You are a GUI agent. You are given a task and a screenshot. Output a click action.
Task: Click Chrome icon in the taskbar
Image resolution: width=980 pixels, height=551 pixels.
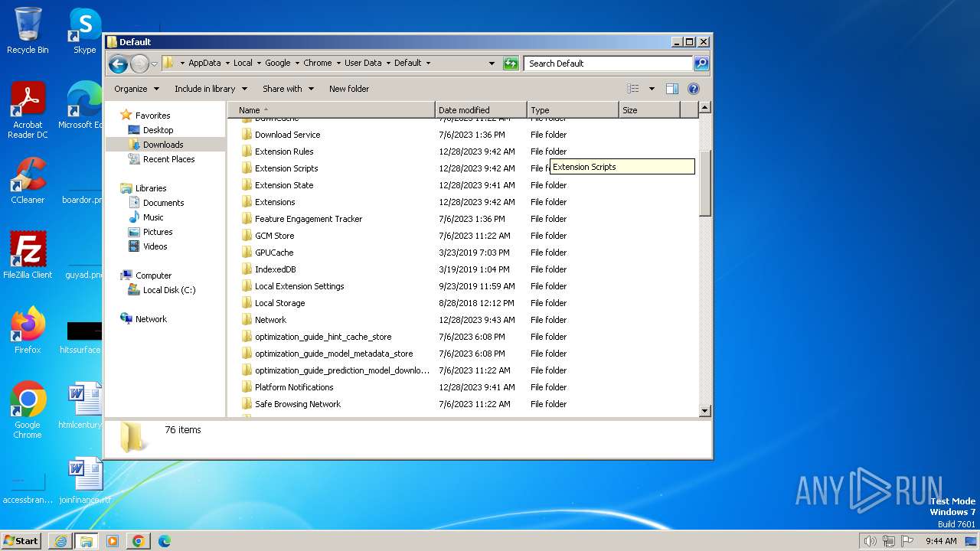(x=138, y=541)
